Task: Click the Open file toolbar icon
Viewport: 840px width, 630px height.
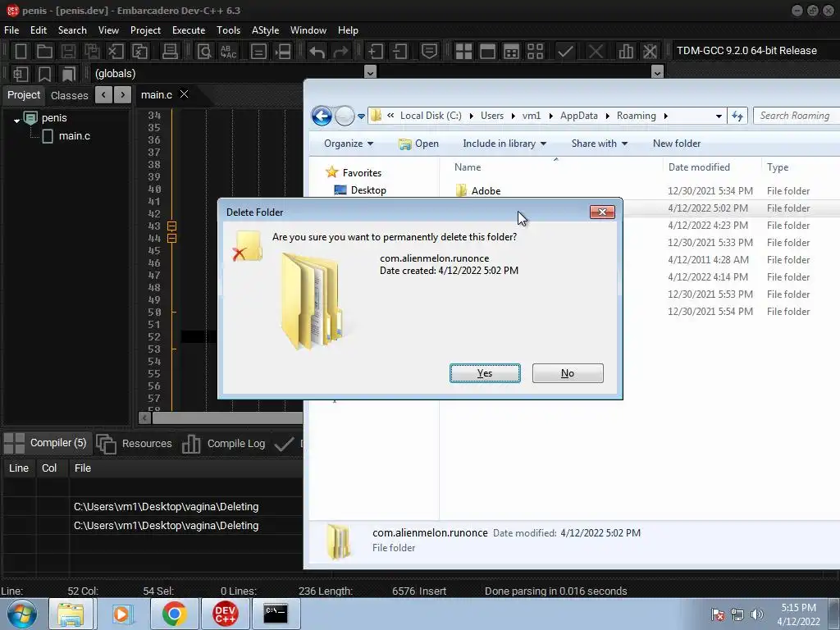Action: [44, 52]
